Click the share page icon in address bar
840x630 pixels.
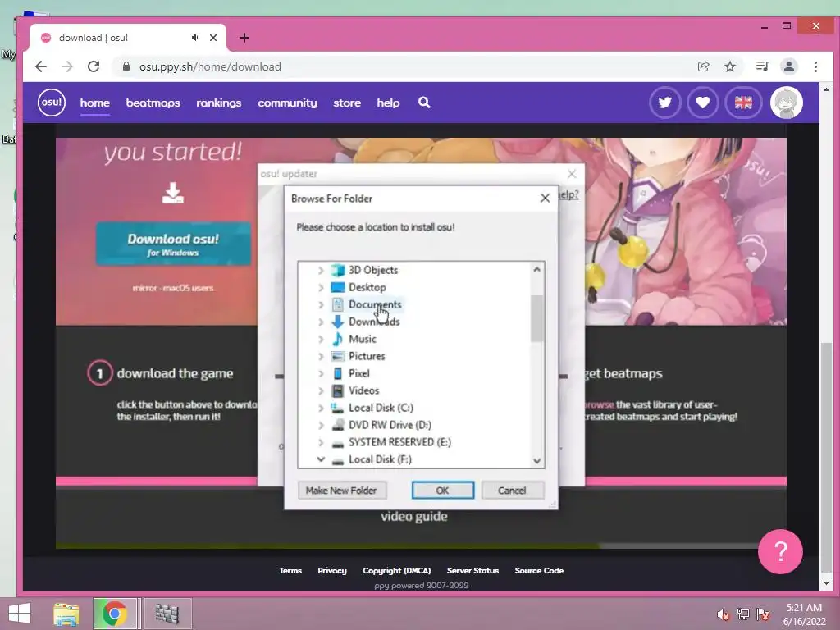pos(703,66)
